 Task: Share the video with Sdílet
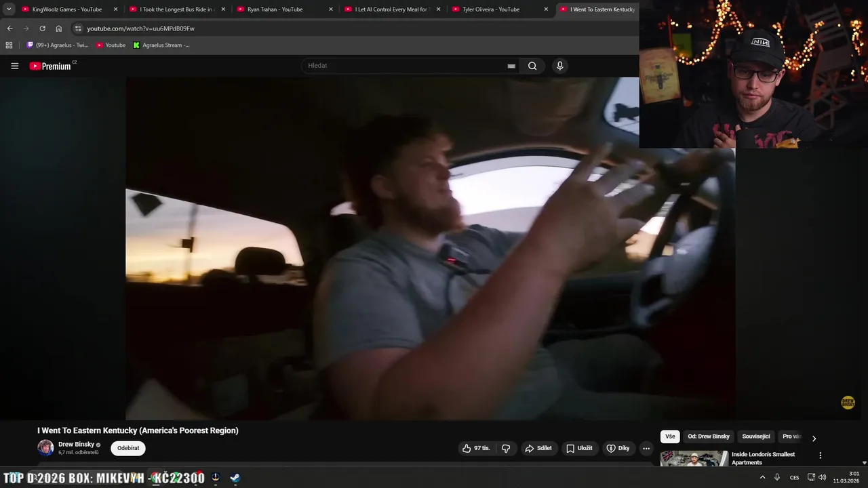point(538,448)
